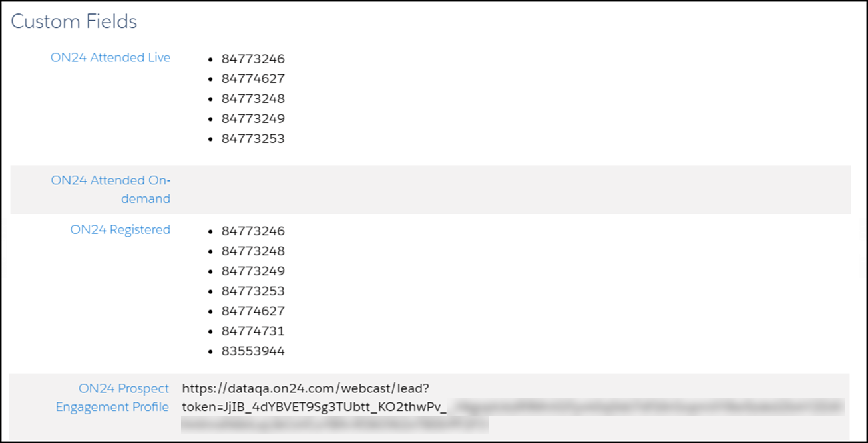Select 84773248 under ON24 Attended Live
868x443 pixels.
tap(253, 98)
